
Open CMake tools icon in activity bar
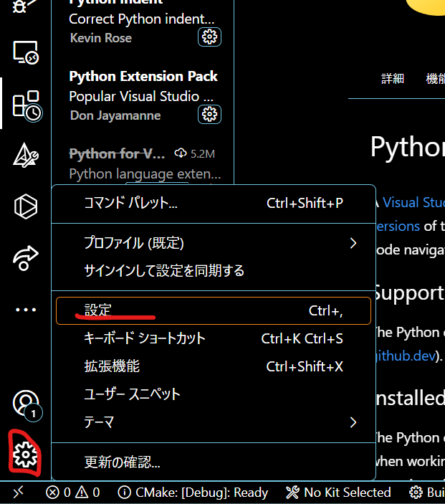tap(26, 156)
